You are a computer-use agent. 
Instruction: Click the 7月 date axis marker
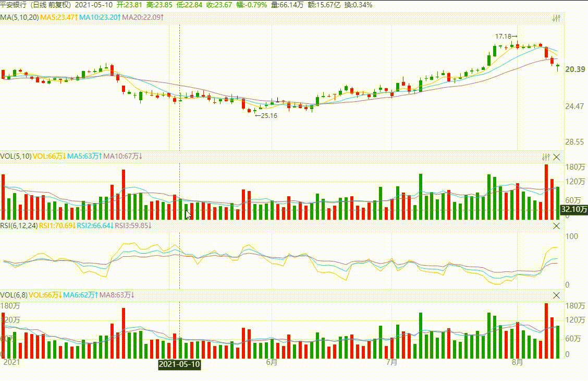pyautogui.click(x=391, y=362)
